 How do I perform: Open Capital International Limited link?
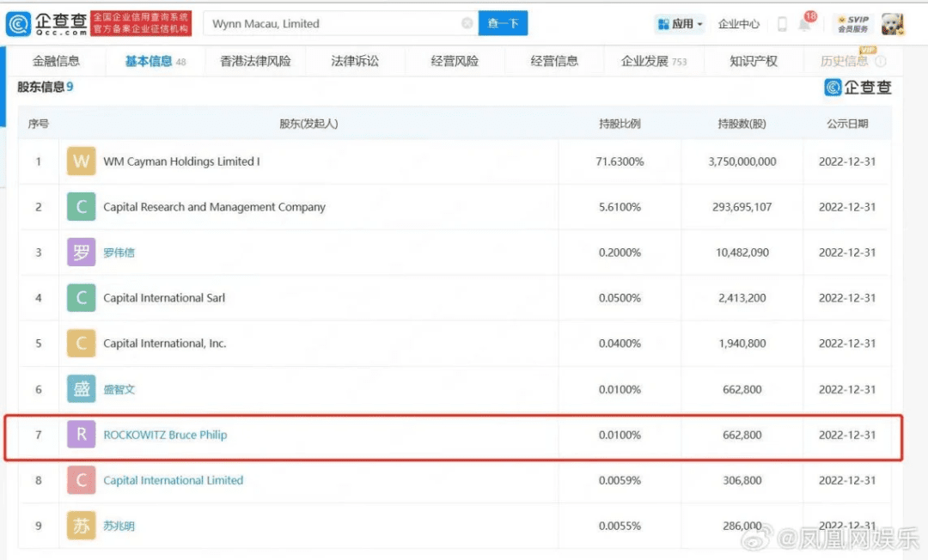pos(173,480)
